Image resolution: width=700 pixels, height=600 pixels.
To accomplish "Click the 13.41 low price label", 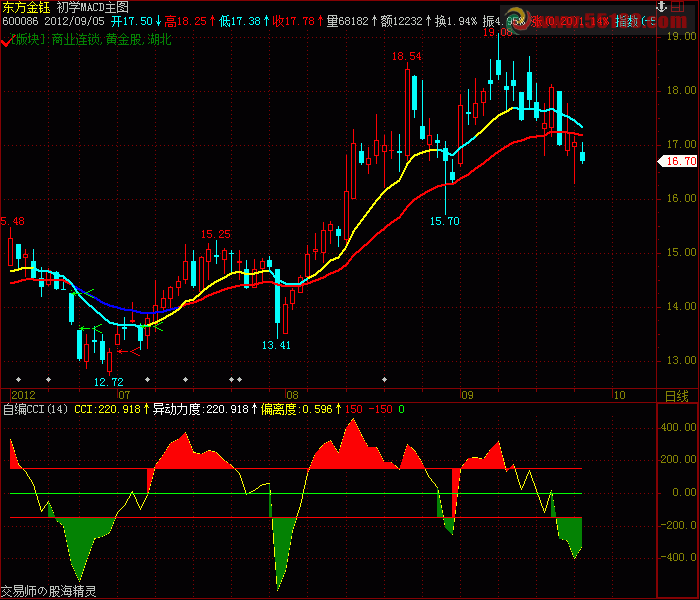I will point(276,345).
